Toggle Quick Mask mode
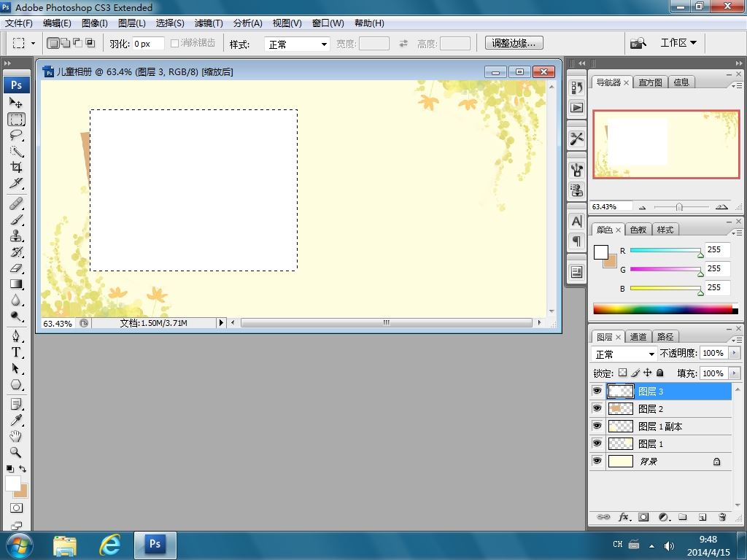 pyautogui.click(x=16, y=508)
